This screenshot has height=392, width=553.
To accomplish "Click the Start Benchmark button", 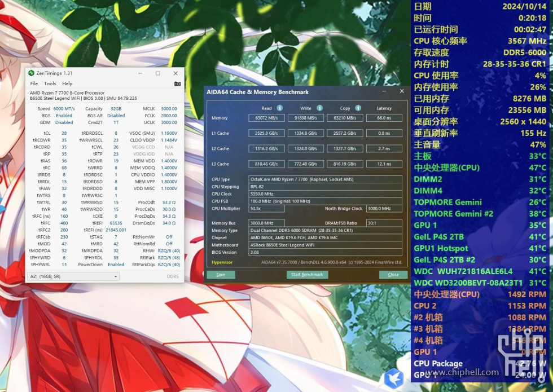I will click(x=307, y=275).
